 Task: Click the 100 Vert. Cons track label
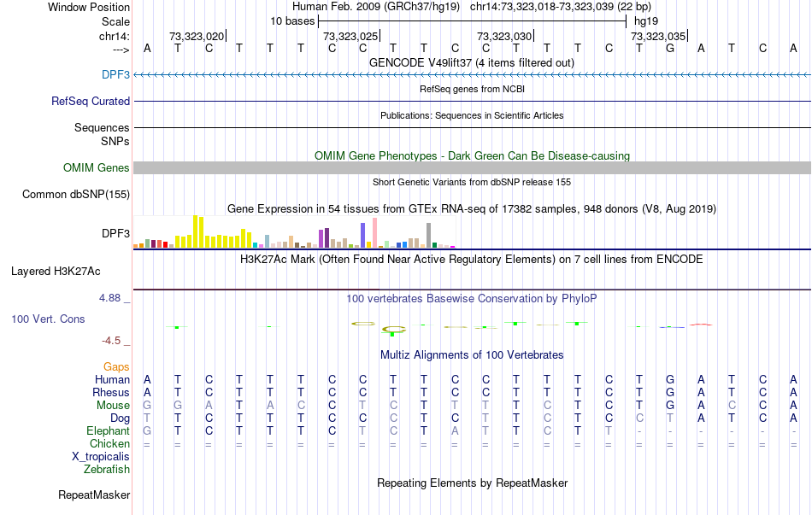click(48, 319)
